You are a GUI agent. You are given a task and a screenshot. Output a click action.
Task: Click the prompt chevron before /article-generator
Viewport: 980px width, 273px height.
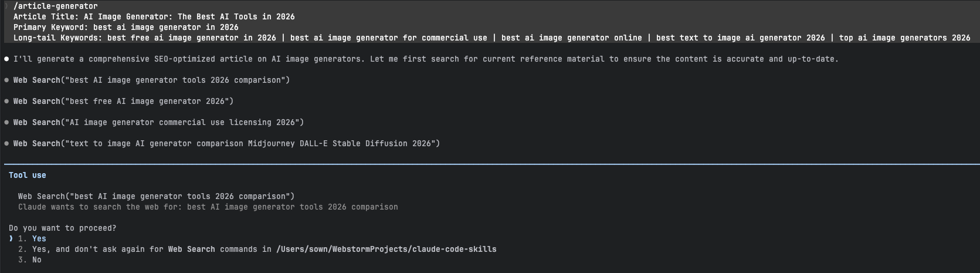[x=6, y=6]
